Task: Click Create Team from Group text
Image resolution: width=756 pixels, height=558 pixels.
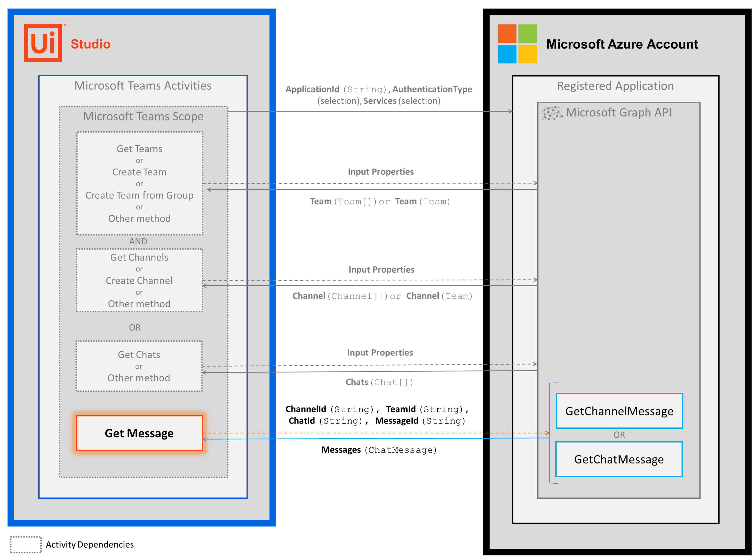Action: pyautogui.click(x=139, y=195)
